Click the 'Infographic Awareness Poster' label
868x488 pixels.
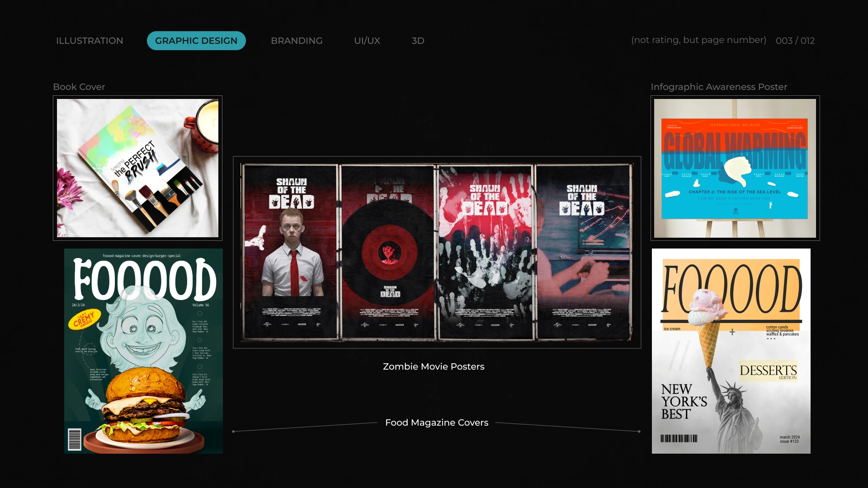click(719, 87)
